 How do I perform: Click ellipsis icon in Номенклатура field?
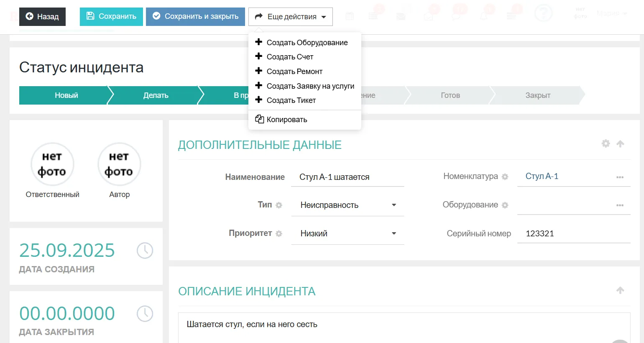tap(620, 177)
